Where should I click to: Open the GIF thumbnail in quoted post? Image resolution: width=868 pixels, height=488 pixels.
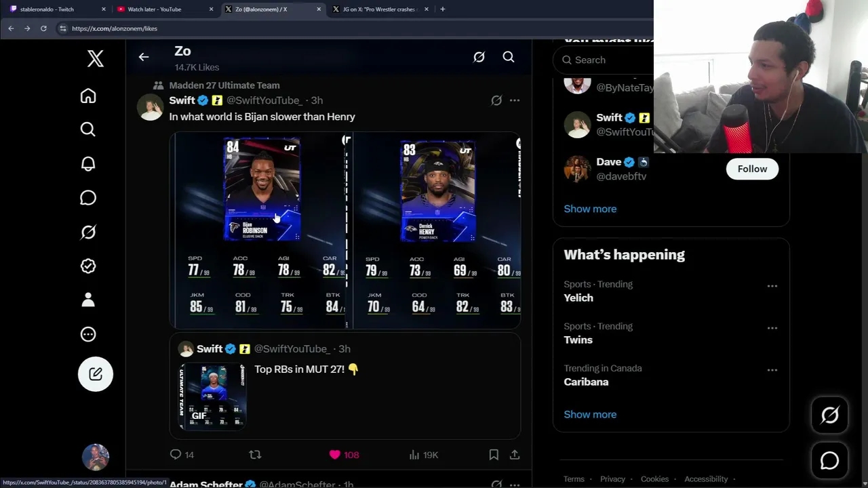point(212,396)
